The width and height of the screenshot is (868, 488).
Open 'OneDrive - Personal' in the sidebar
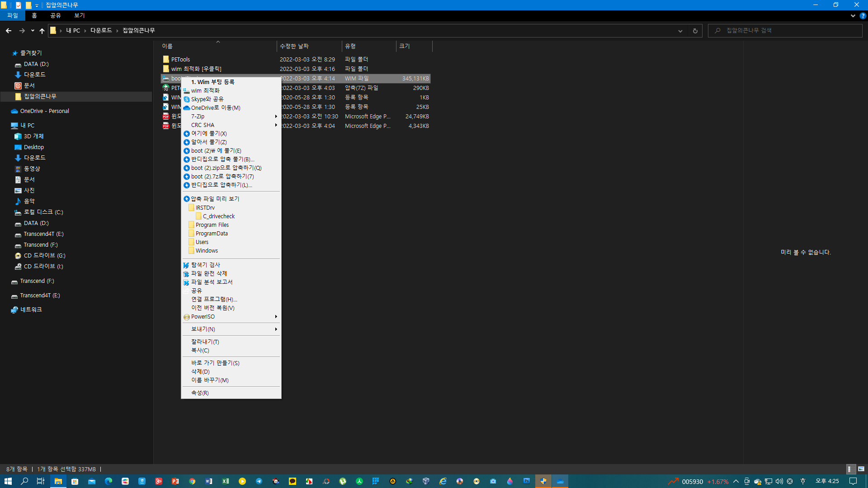pyautogui.click(x=44, y=111)
